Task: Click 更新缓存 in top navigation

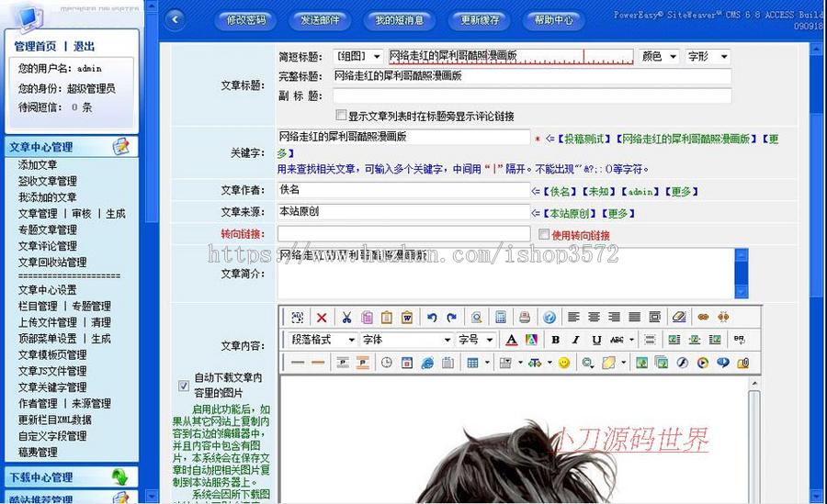Action: coord(480,20)
